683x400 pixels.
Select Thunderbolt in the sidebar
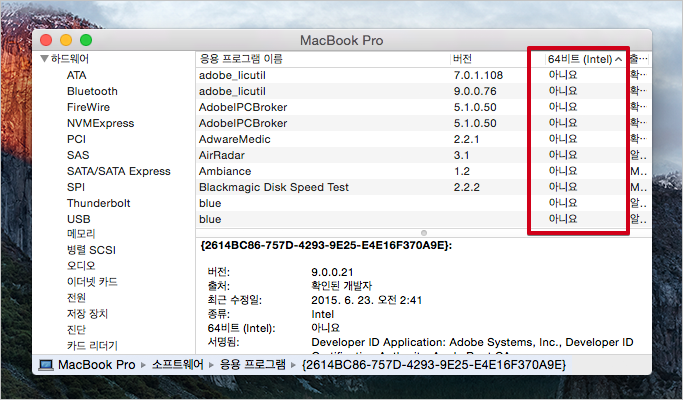(x=98, y=203)
